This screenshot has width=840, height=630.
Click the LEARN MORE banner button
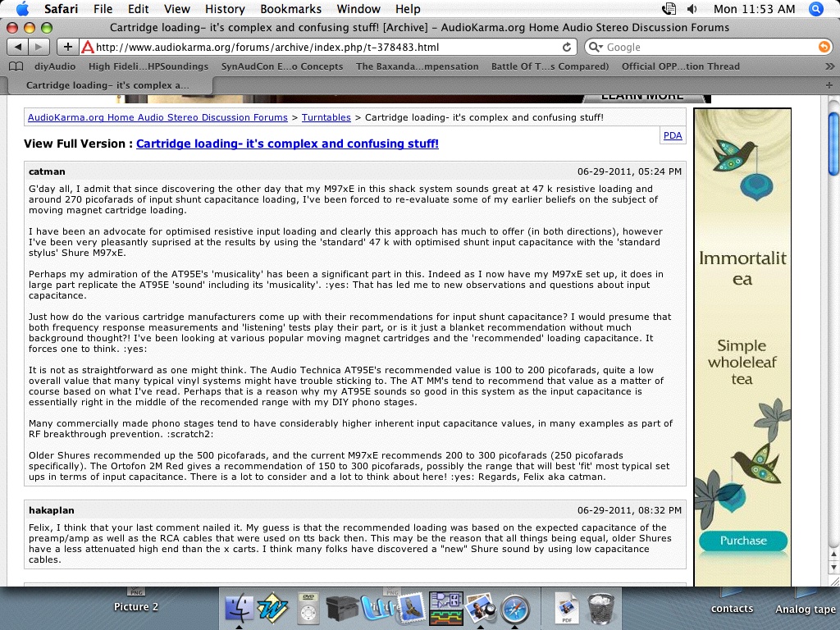tap(642, 98)
